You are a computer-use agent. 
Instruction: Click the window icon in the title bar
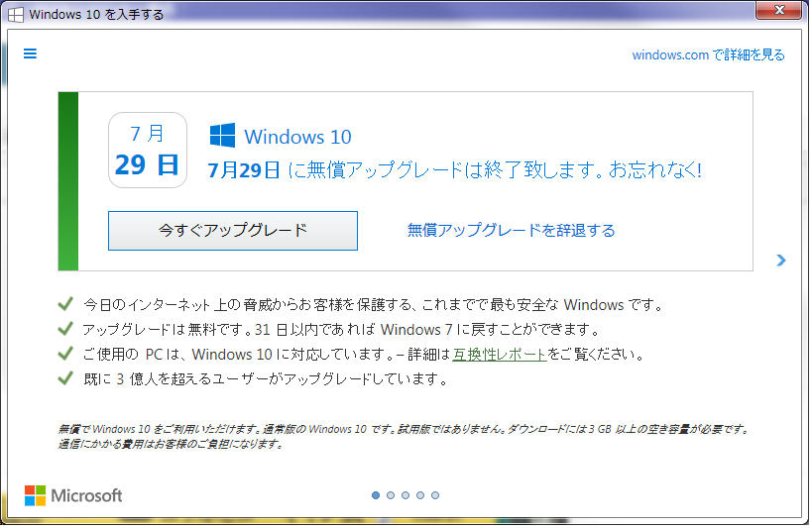pos(16,15)
